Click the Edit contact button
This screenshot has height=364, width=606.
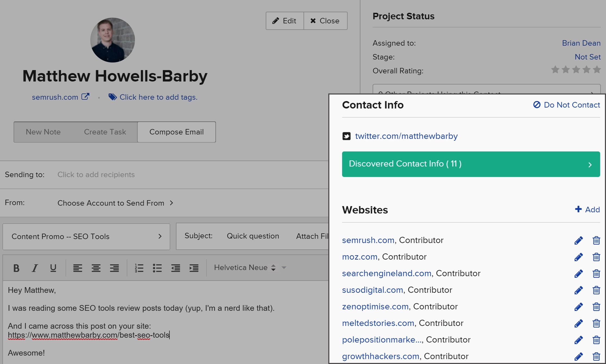(285, 21)
